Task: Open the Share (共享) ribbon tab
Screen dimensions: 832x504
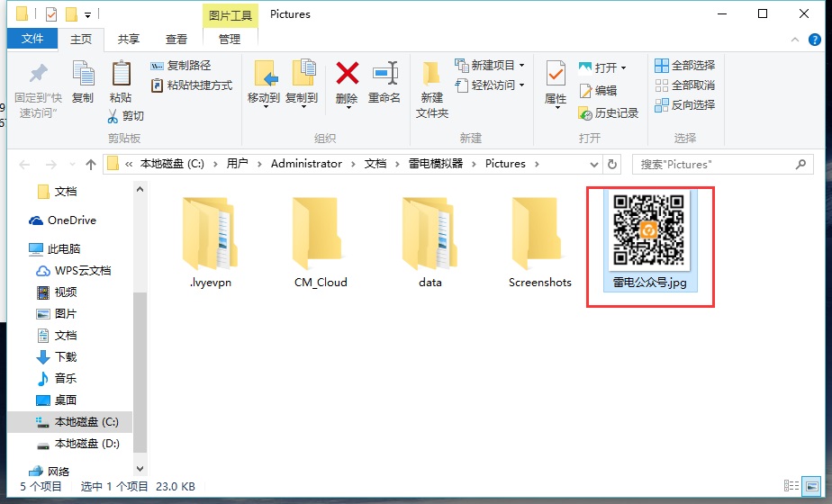Action: point(129,39)
